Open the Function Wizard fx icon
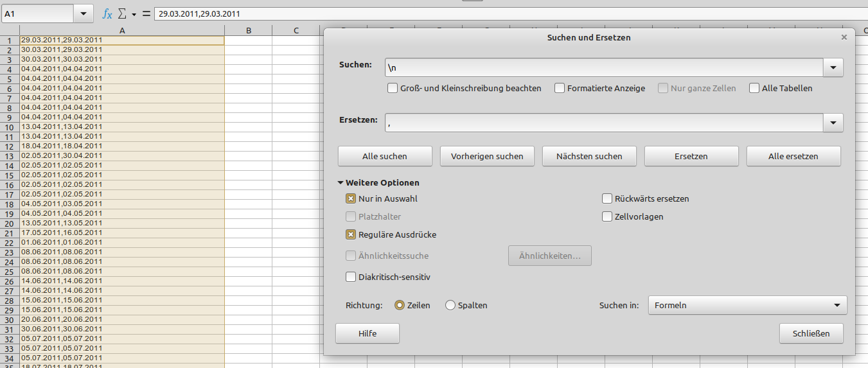The image size is (868, 368). [107, 13]
